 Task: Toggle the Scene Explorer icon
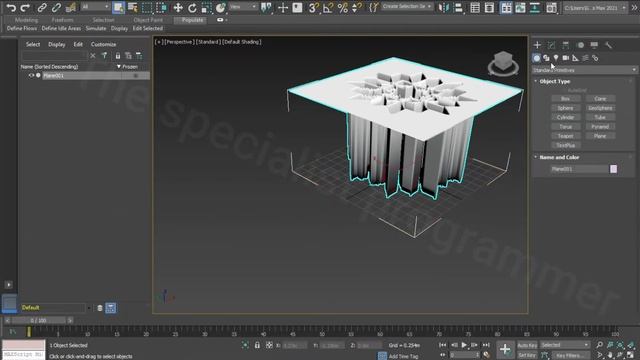(475, 7)
